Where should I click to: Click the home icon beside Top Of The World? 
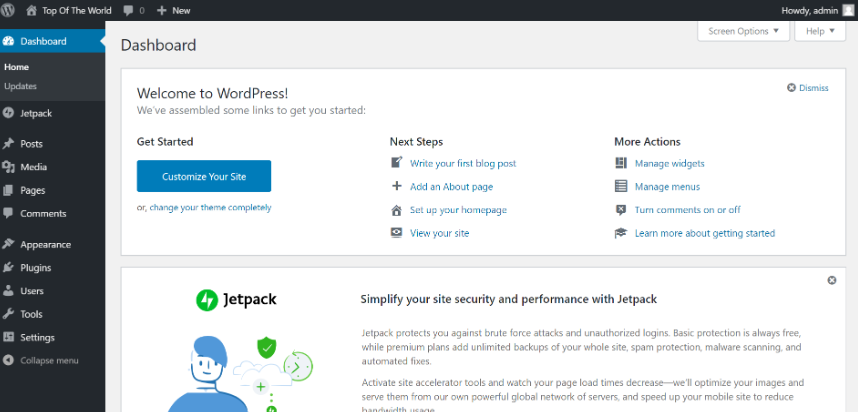click(32, 10)
